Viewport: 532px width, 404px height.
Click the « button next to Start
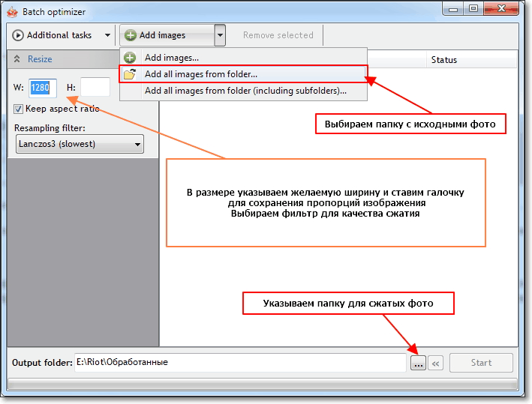pos(435,364)
